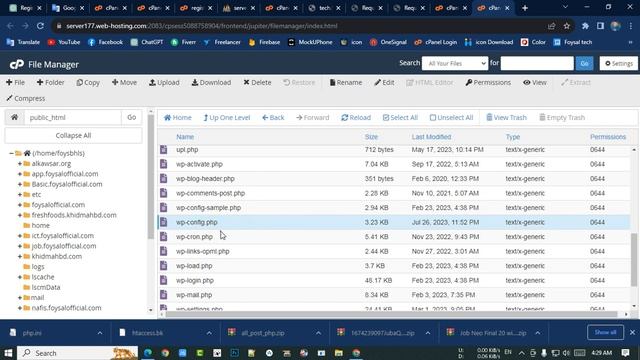Viewport: 640px width, 360px height.
Task: Expand the etc folder
Action: 20,195
